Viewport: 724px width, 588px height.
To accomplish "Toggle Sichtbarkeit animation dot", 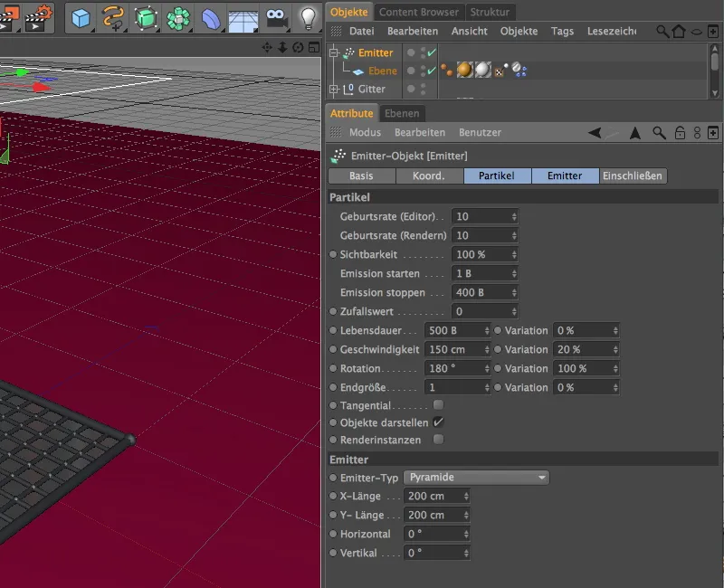I will click(333, 254).
